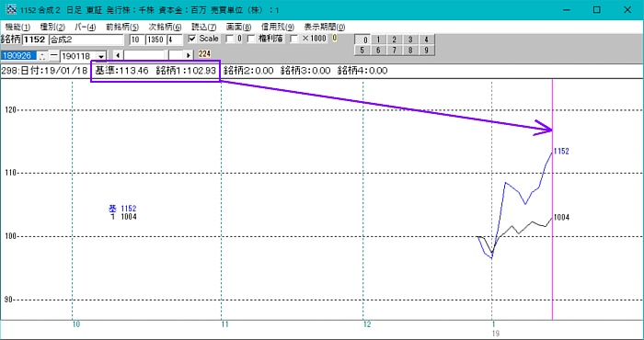The height and width of the screenshot is (340, 644).
Task: Click the 銘柄4:0.00 status value
Action: click(x=362, y=71)
